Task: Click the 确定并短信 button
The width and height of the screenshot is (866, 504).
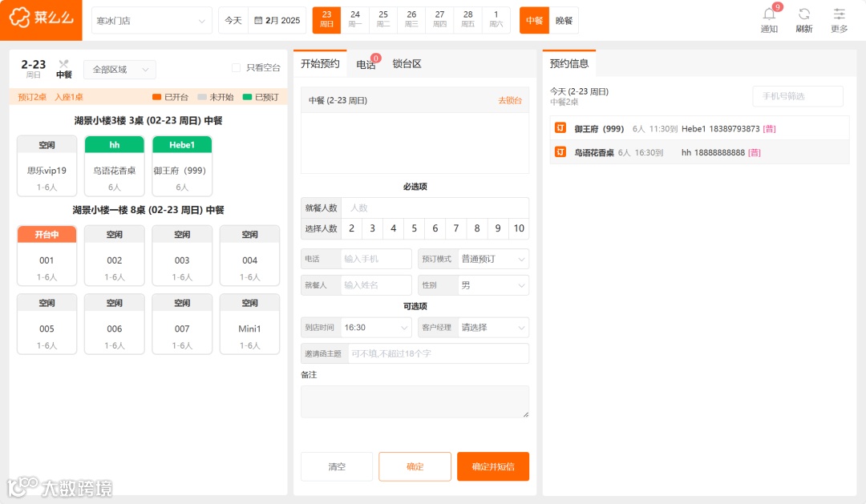Action: pyautogui.click(x=493, y=466)
